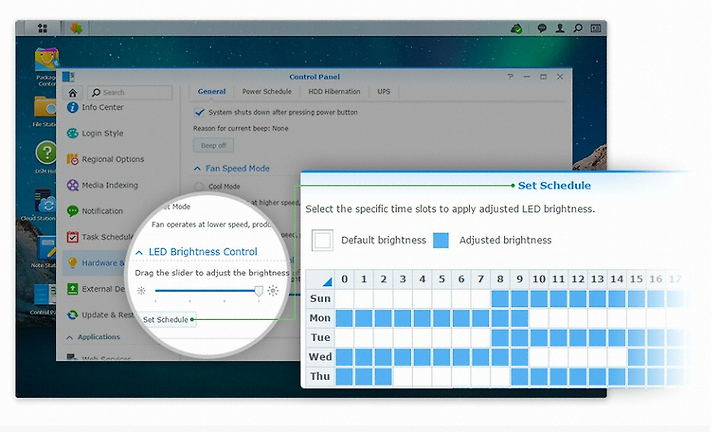Click the Download Station taskbar icon
The width and height of the screenshot is (720, 432).
pos(76,28)
